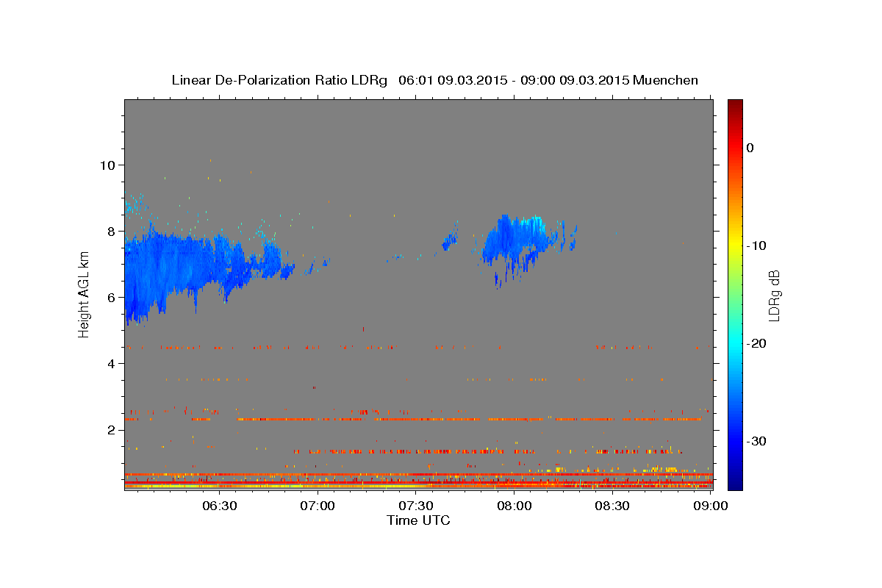The height and width of the screenshot is (588, 882).
Task: Click the orange horizontal streak near 2 km height
Action: [x=470, y=420]
